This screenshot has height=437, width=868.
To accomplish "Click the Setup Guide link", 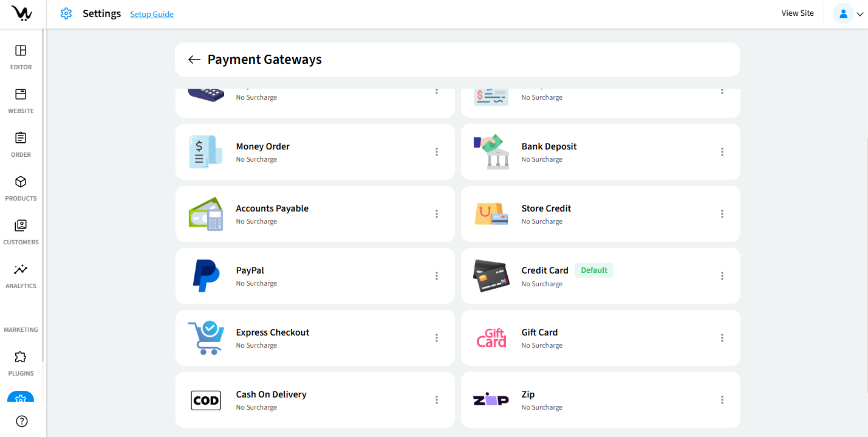I will coord(152,14).
